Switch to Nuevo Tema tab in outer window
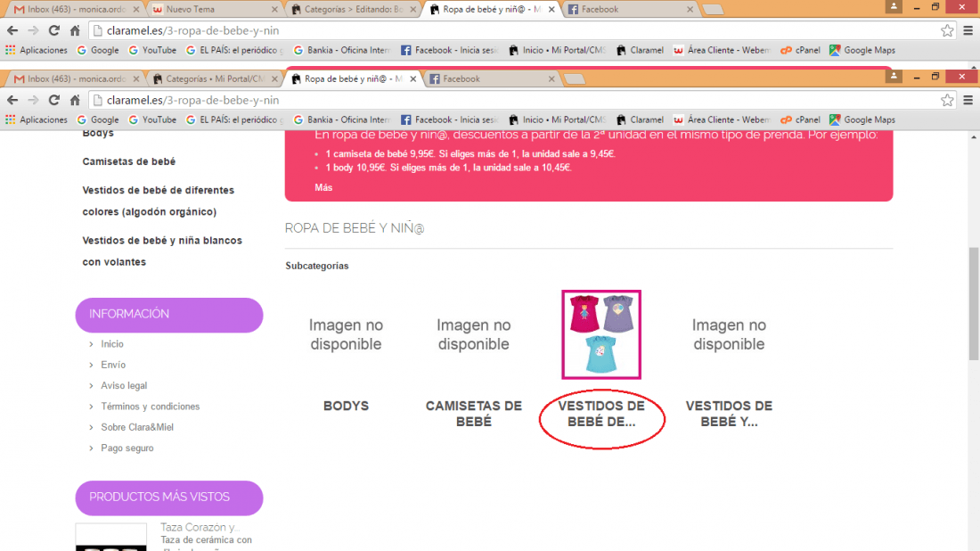The width and height of the screenshot is (980, 551). point(214,10)
